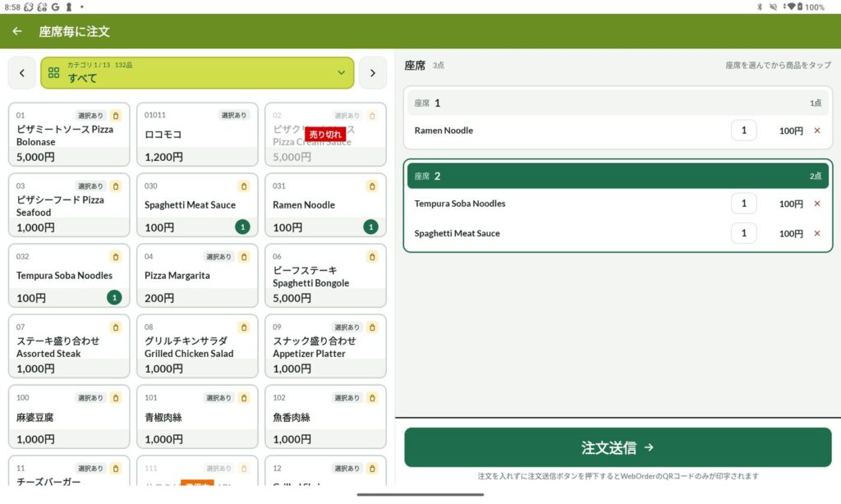Add グリルチキンサラダ Grilled Chicken Salad
Image resolution: width=841 pixels, height=504 pixels.
197,346
